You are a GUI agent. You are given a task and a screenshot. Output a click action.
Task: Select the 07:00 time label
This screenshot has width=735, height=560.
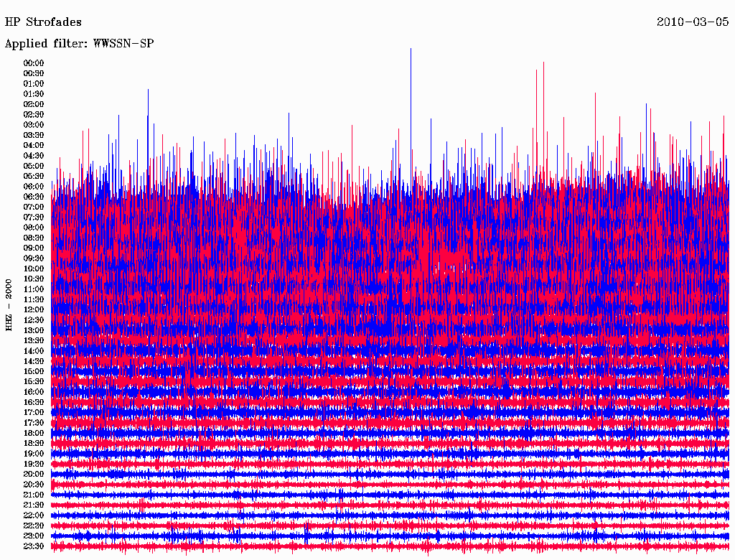coord(34,207)
